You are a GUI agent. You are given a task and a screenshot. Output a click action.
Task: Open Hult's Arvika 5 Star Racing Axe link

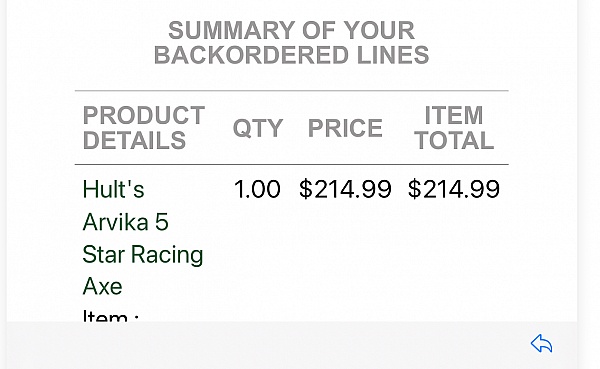[x=143, y=238]
